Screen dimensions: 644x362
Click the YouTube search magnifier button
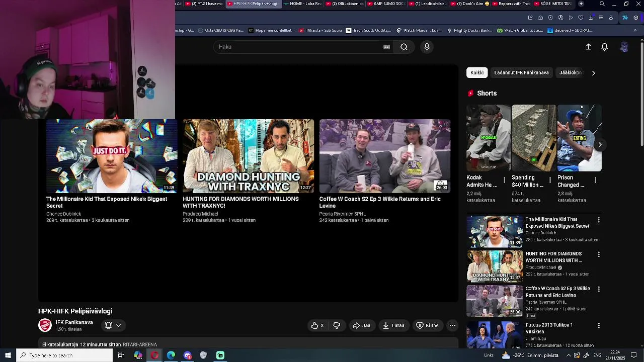pos(404,47)
